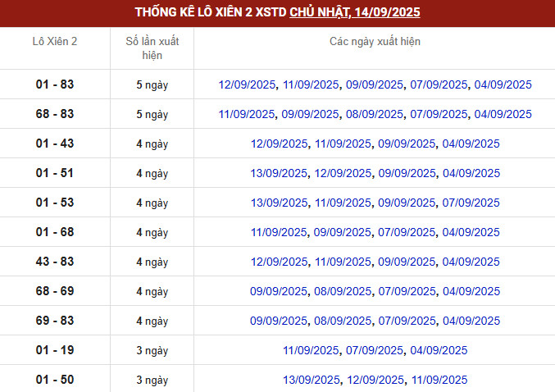The image size is (555, 392).
Task: Select 09/09/2025 in the 01 - 51 row
Action: 407,173
